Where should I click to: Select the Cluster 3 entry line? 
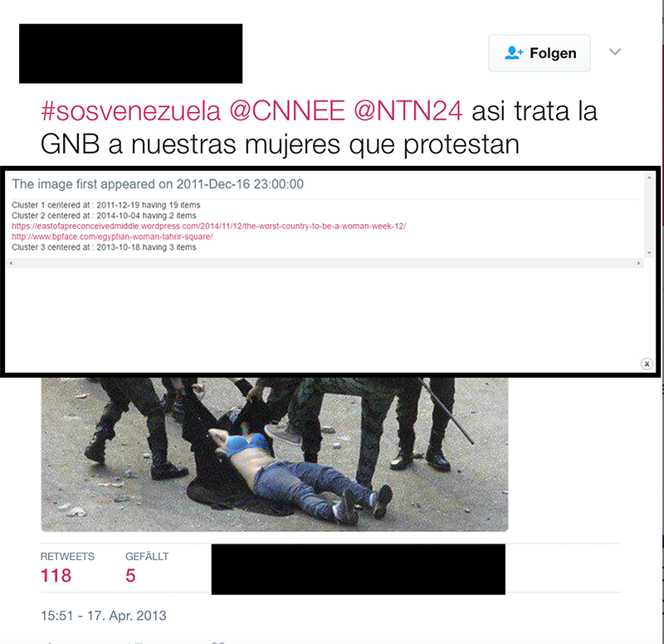click(x=104, y=247)
